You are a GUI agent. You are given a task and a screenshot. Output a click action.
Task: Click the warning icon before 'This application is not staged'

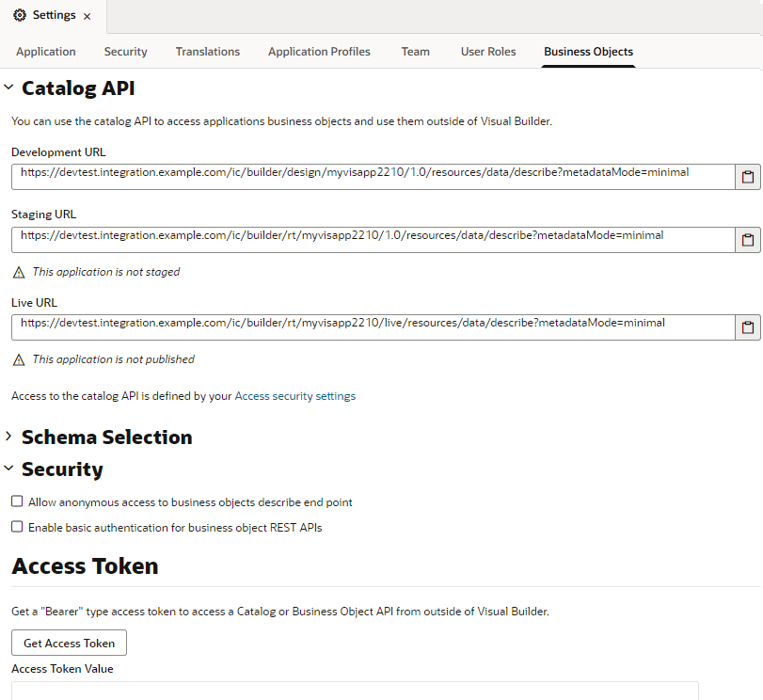point(18,271)
